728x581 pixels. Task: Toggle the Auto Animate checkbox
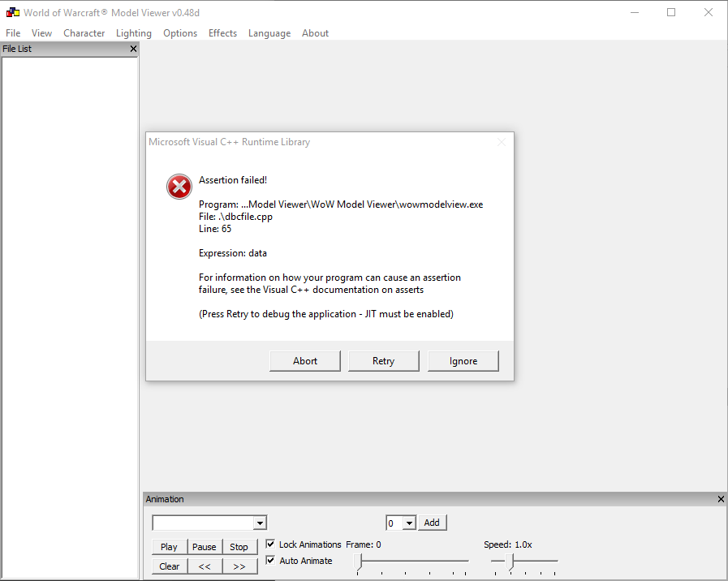coord(270,560)
